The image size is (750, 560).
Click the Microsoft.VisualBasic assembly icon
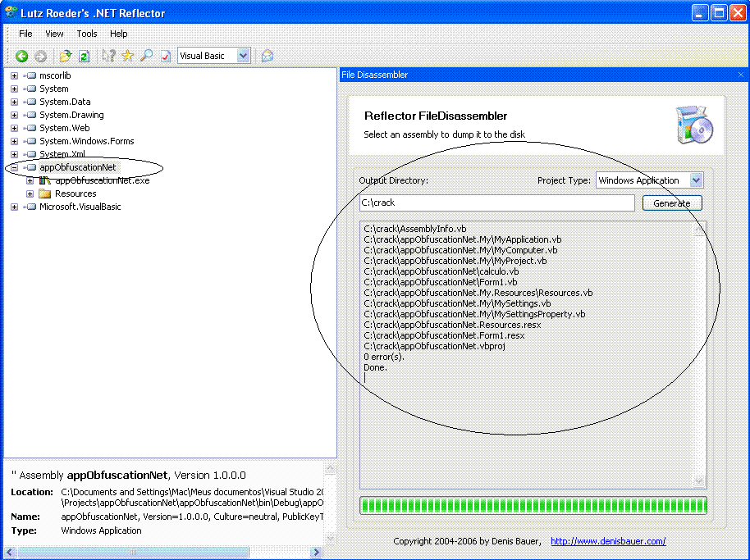(x=30, y=207)
